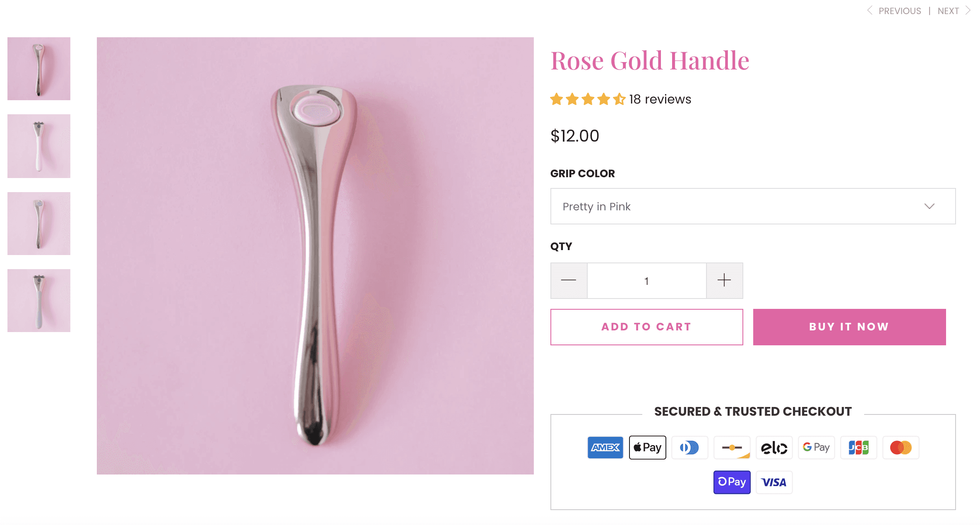
Task: Decrease quantity with the minus button
Action: pyautogui.click(x=569, y=281)
